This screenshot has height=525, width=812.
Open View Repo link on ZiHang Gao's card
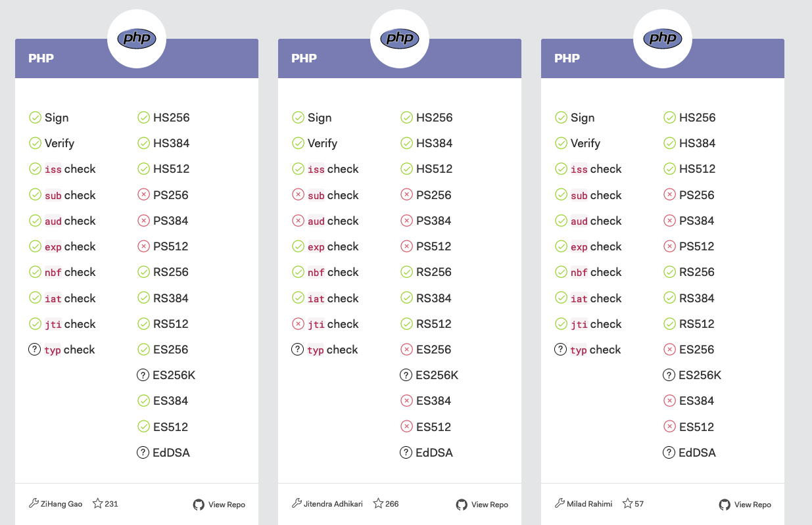[x=219, y=505]
